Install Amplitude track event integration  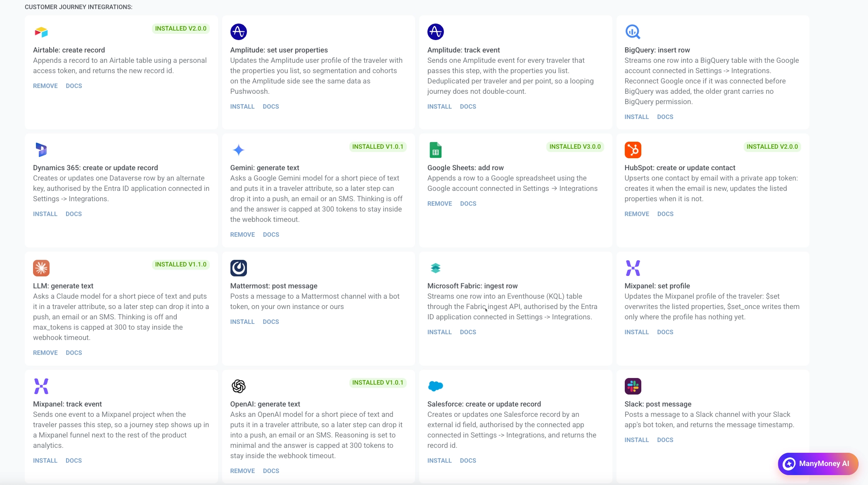click(439, 107)
